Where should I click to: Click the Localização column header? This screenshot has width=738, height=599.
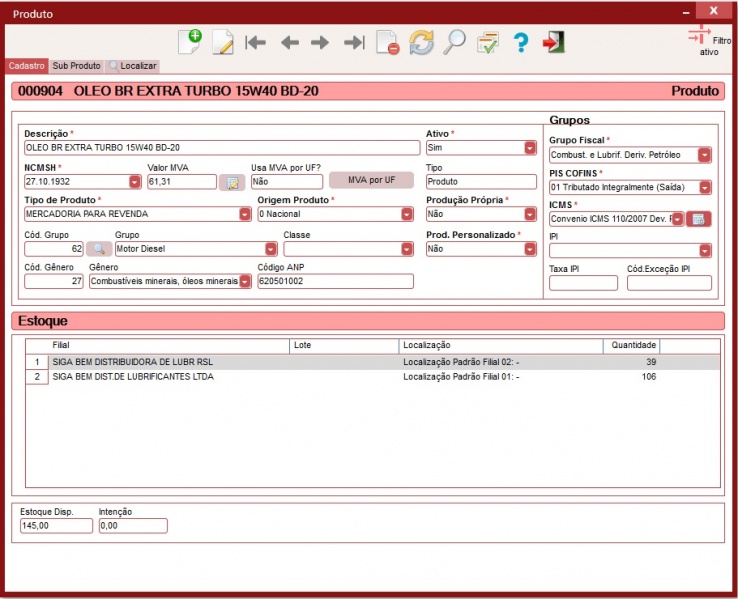501,345
